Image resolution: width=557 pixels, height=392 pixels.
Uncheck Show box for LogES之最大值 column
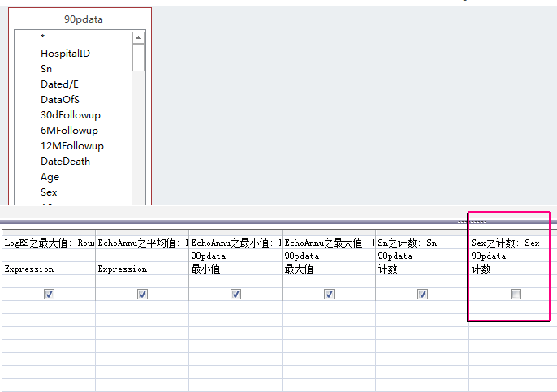(x=49, y=294)
